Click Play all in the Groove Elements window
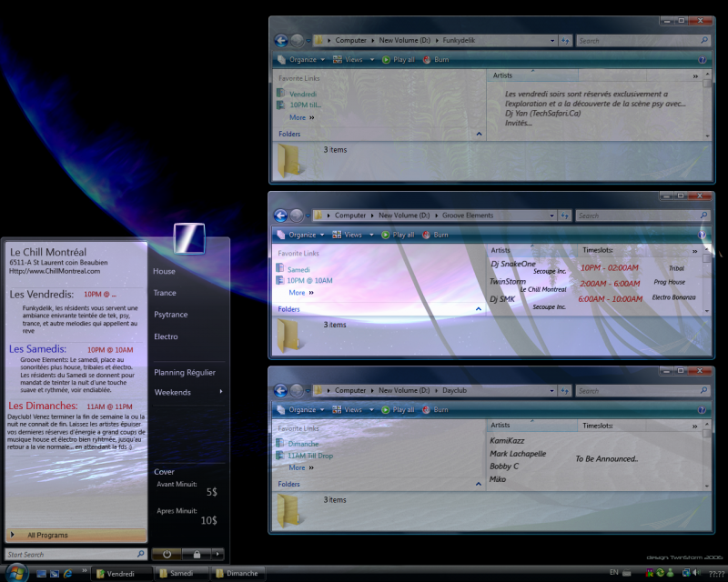 pyautogui.click(x=398, y=235)
